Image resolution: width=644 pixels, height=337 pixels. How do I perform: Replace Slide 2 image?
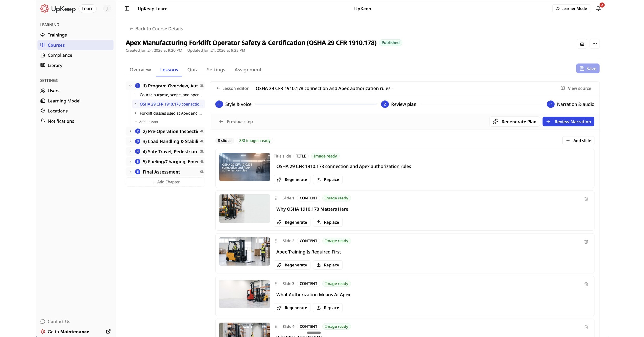point(328,265)
